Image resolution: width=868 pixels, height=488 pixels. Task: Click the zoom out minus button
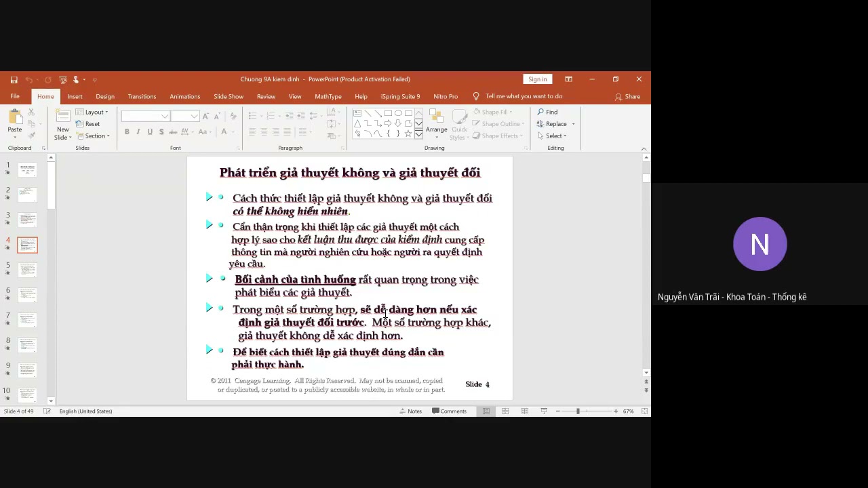coord(557,411)
